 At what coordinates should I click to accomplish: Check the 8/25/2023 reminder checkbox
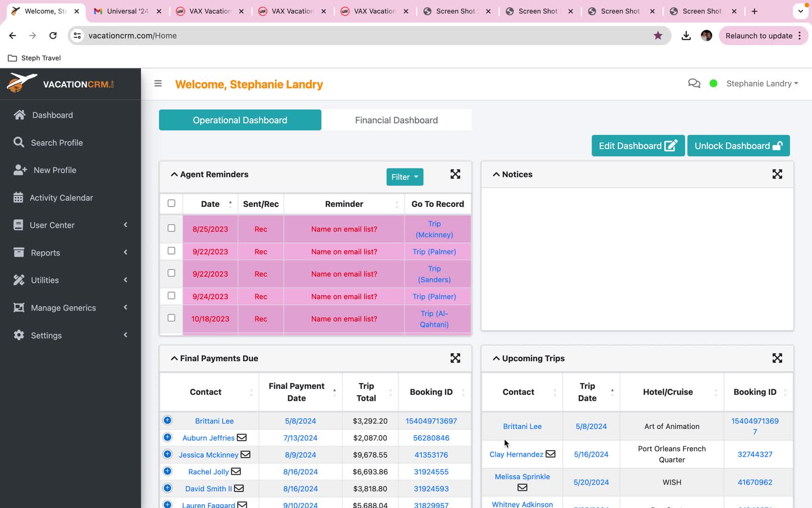click(172, 228)
